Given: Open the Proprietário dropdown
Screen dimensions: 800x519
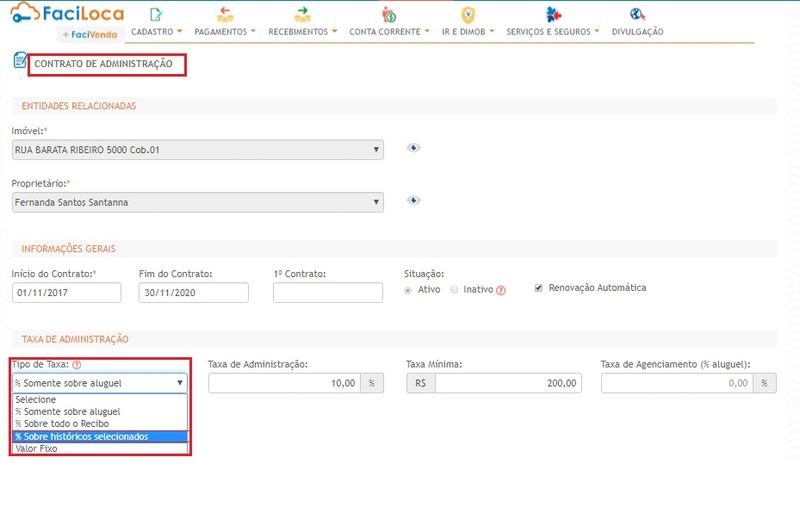Looking at the screenshot, I should [197, 202].
